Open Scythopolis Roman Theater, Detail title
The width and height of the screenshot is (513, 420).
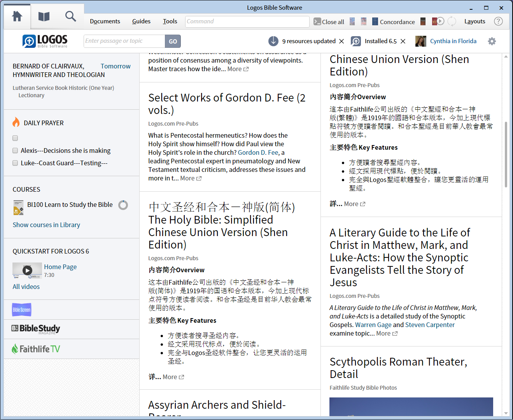click(398, 368)
